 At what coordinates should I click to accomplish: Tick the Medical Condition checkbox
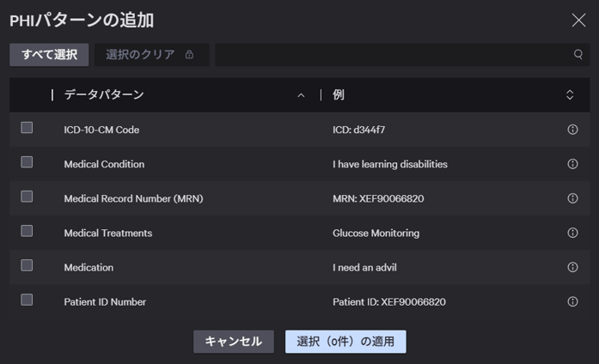coord(27,161)
